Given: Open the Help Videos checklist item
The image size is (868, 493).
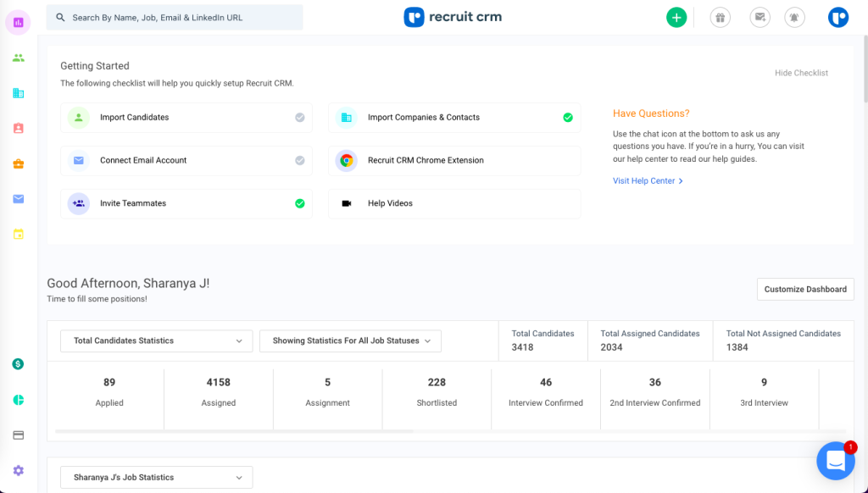Looking at the screenshot, I should pos(454,203).
